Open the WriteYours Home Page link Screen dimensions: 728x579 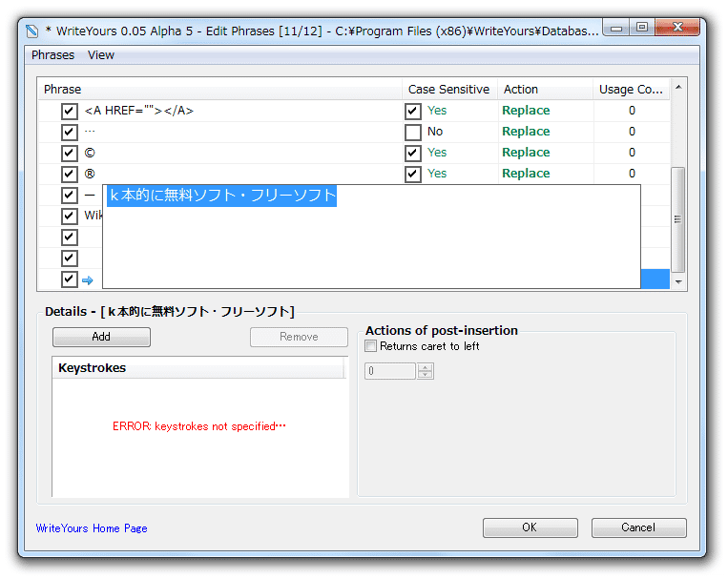coord(92,528)
